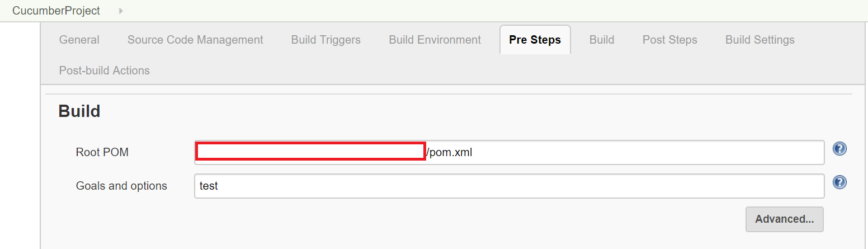
Task: Click the Advanced... button
Action: click(784, 219)
